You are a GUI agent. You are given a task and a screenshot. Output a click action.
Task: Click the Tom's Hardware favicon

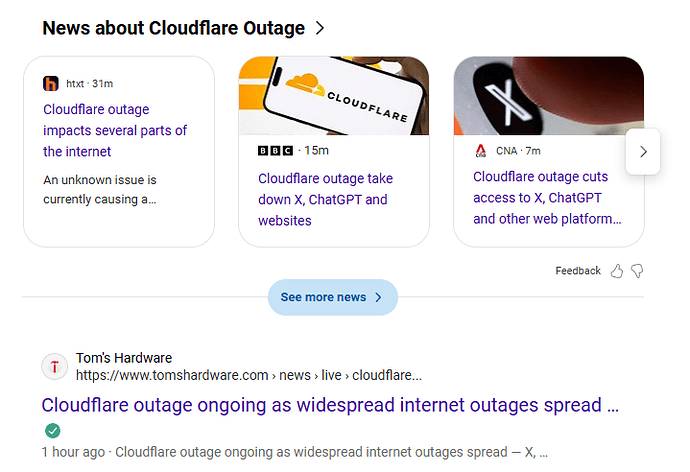click(x=54, y=367)
